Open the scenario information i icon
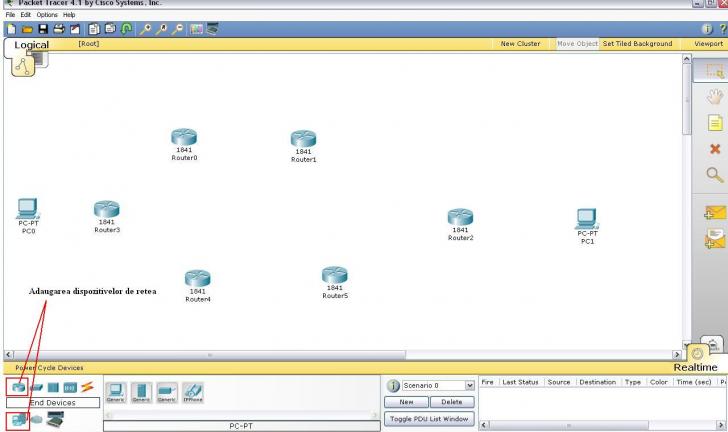 [393, 386]
